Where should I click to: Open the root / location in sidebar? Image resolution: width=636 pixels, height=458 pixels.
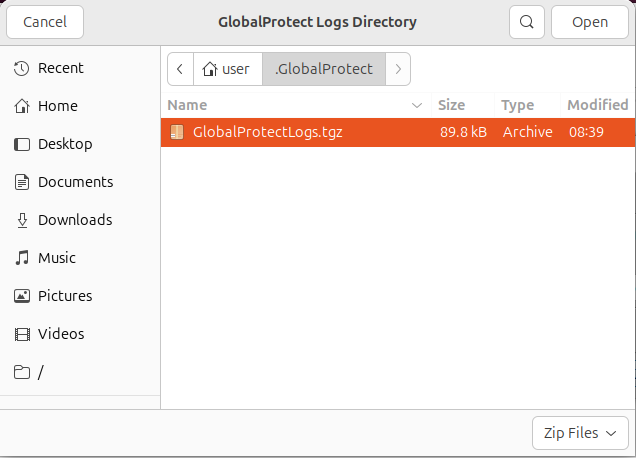click(x=80, y=372)
